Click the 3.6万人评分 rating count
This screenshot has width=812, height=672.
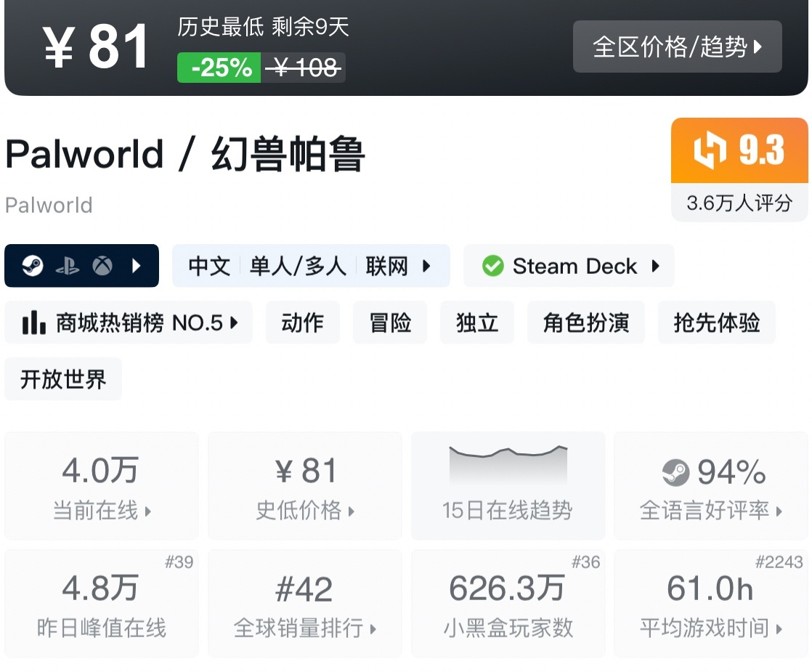pos(739,203)
